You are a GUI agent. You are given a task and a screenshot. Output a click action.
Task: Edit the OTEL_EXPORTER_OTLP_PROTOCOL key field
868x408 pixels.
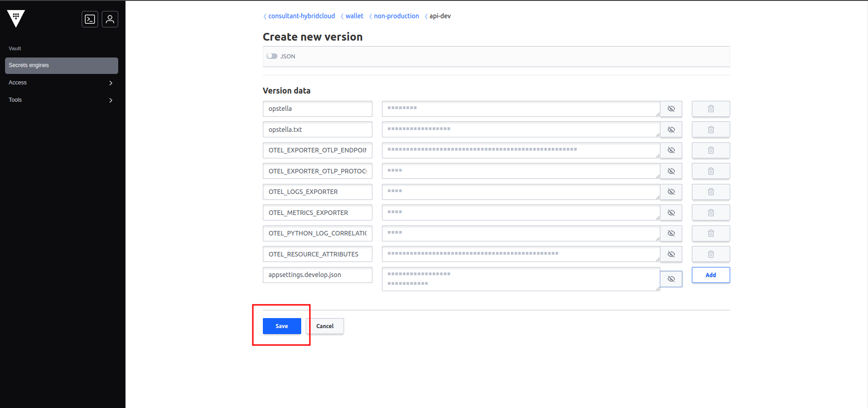317,171
